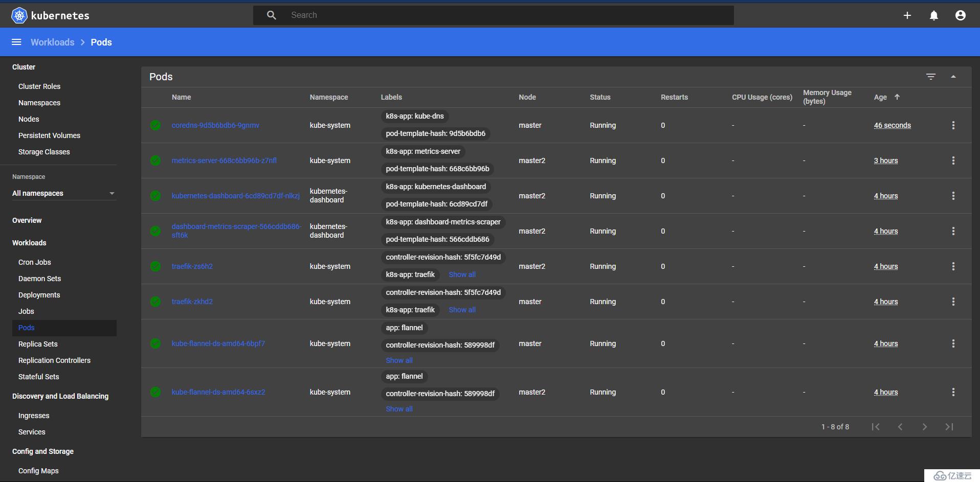Screen dimensions: 980x482
Task: Open actions menu for metrics-server-668c6bb96b-z7nfl
Action: click(x=953, y=160)
